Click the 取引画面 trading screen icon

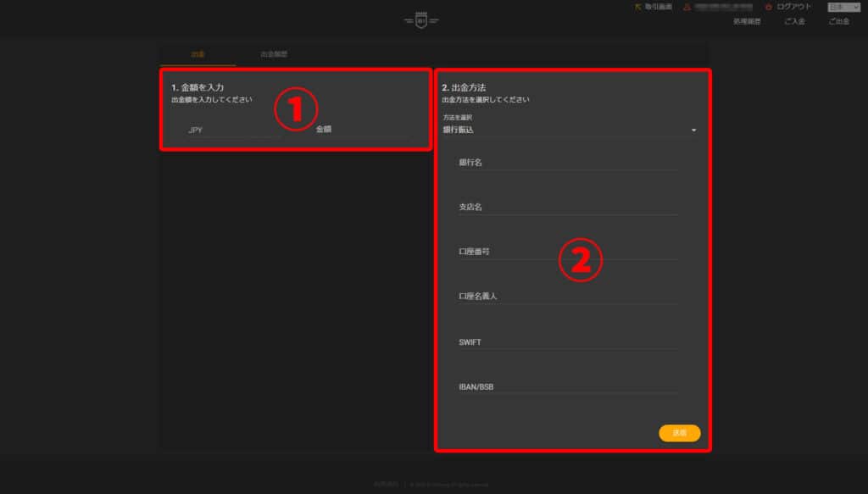[638, 7]
